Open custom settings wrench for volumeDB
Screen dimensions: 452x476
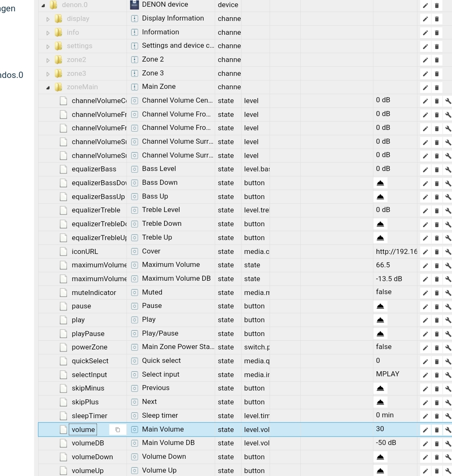[x=448, y=443]
